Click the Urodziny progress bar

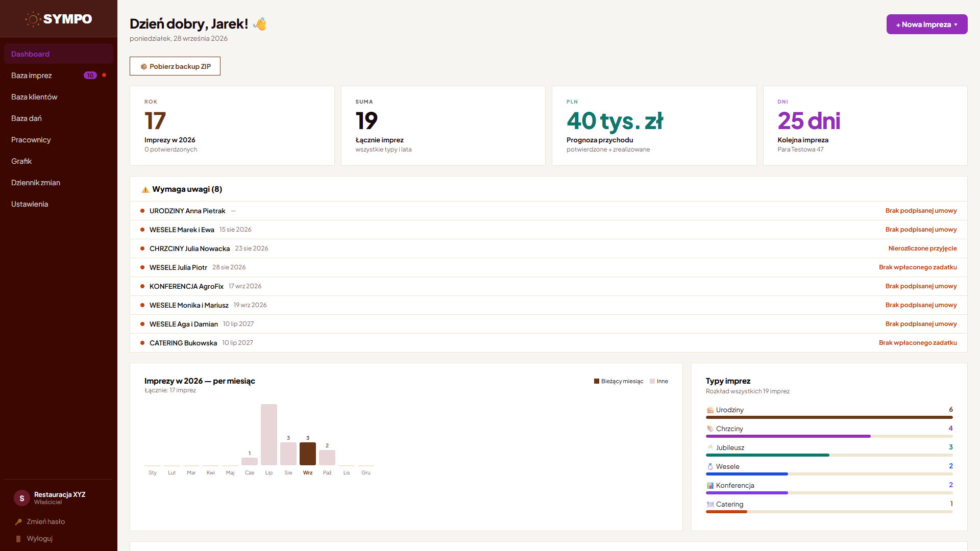click(x=829, y=417)
